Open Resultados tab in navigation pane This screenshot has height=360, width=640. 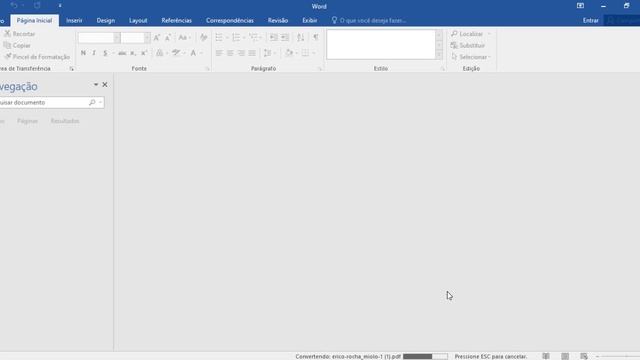tap(65, 121)
